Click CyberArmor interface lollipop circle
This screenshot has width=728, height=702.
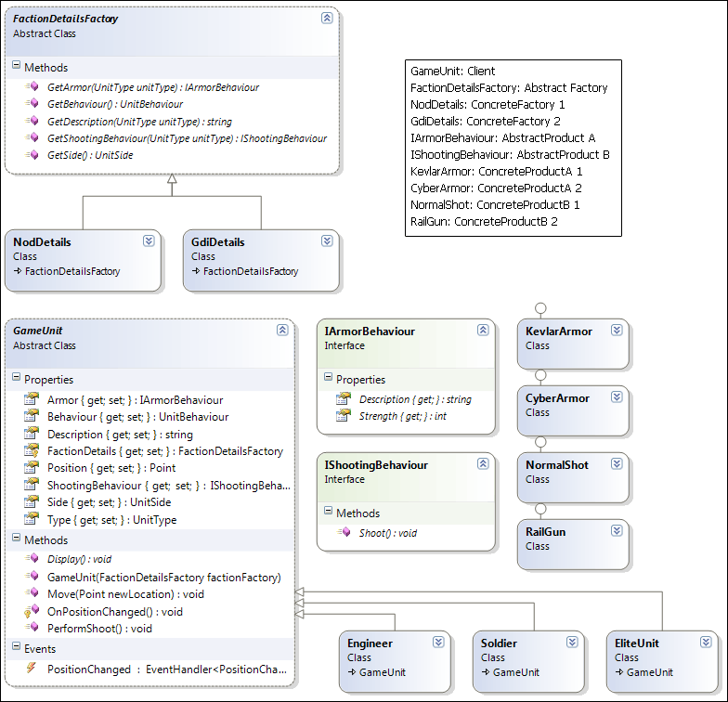click(540, 375)
